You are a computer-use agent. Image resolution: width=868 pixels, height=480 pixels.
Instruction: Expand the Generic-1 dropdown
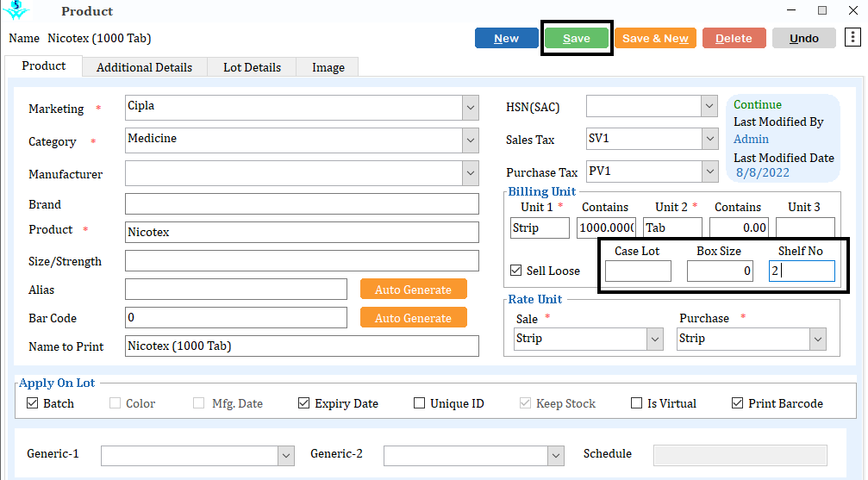point(285,456)
